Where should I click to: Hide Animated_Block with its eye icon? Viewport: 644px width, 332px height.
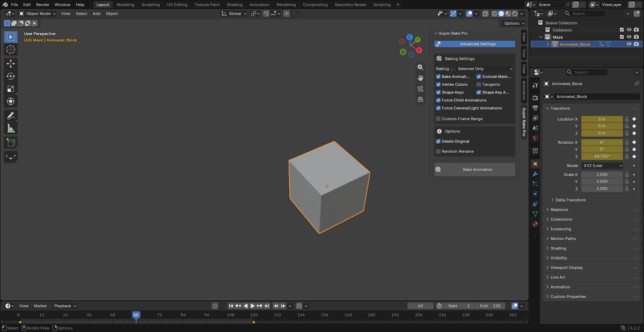(629, 45)
